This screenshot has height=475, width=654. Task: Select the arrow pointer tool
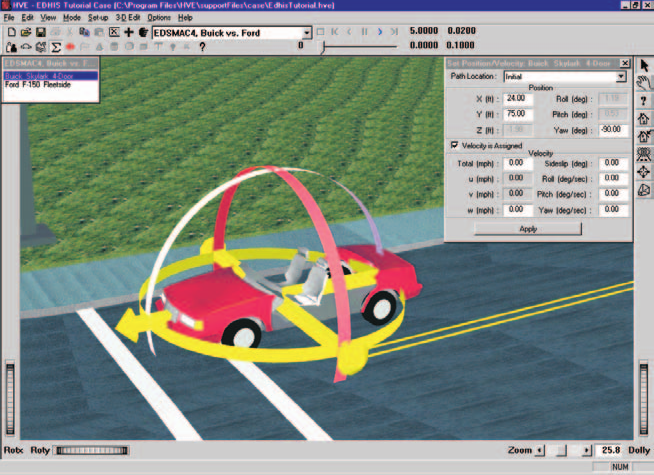[644, 65]
